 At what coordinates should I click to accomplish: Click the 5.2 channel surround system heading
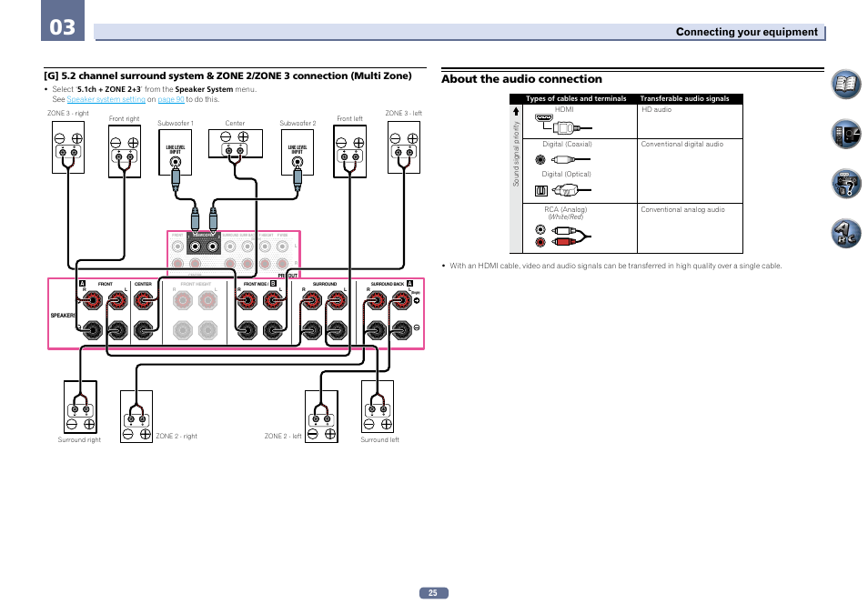[x=227, y=75]
